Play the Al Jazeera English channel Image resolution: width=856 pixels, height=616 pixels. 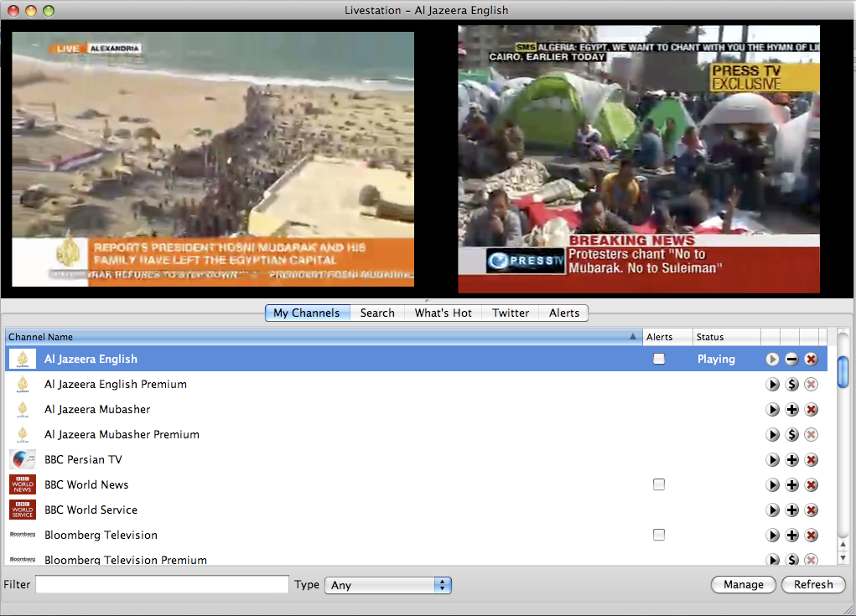(x=772, y=359)
